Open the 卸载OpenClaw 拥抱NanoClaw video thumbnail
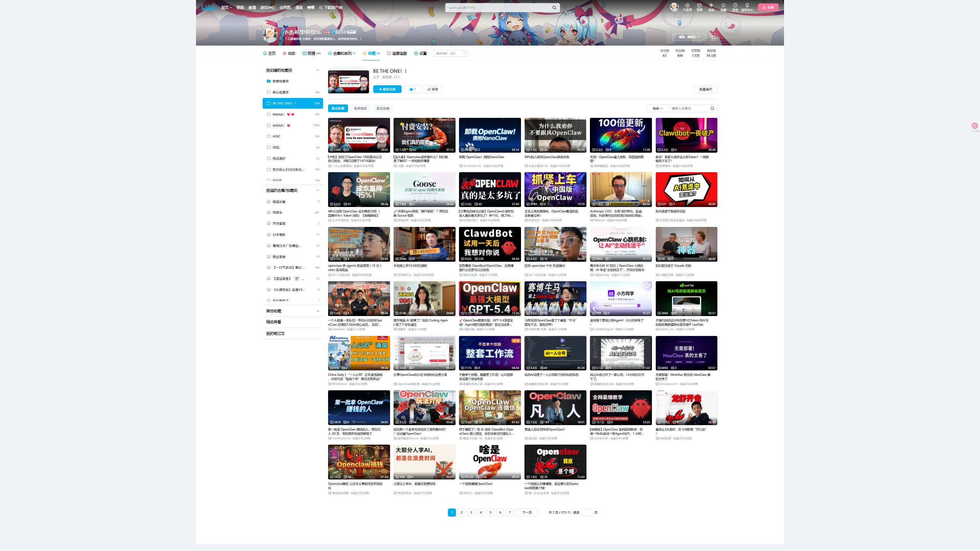Screen dimensions: 980x551 click(x=490, y=135)
